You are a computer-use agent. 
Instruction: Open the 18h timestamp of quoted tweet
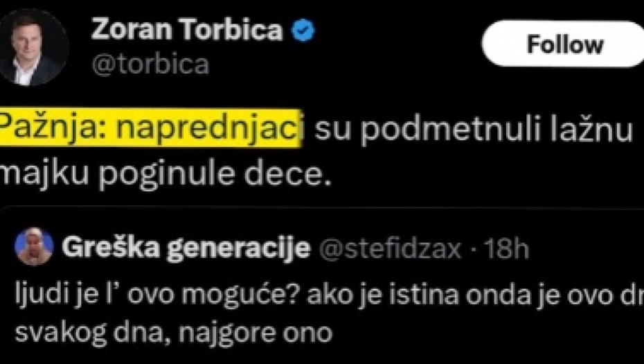click(504, 249)
